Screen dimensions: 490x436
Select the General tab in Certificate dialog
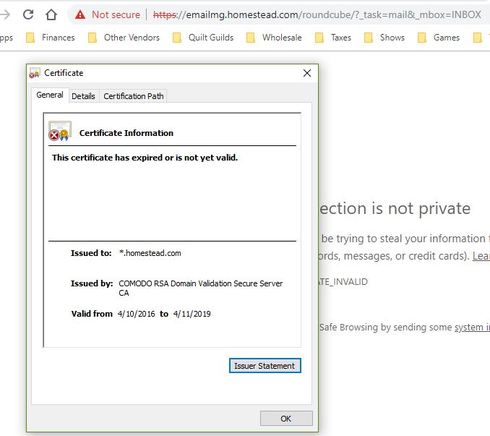point(50,95)
